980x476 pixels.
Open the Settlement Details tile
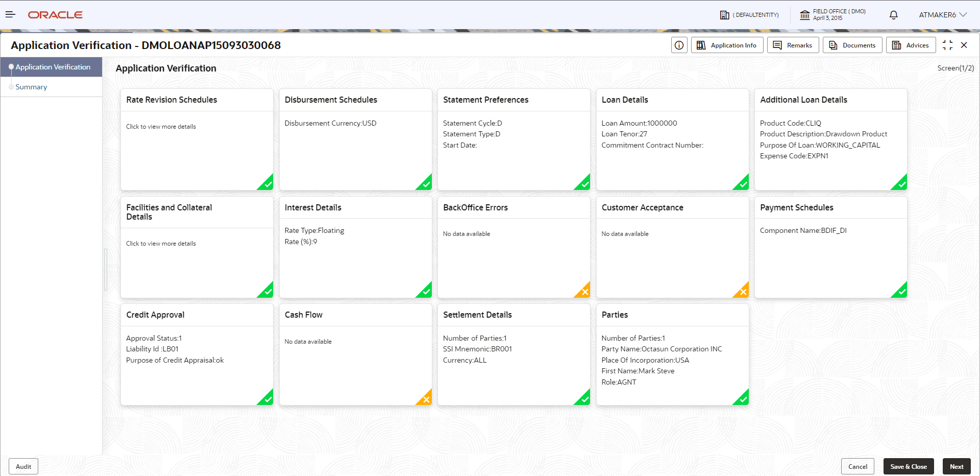[514, 354]
